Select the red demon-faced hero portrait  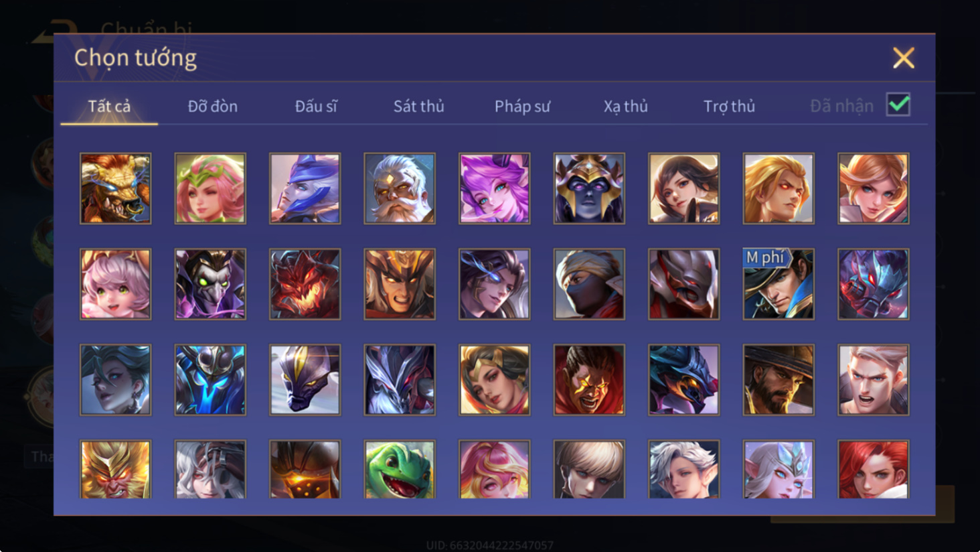coord(305,284)
